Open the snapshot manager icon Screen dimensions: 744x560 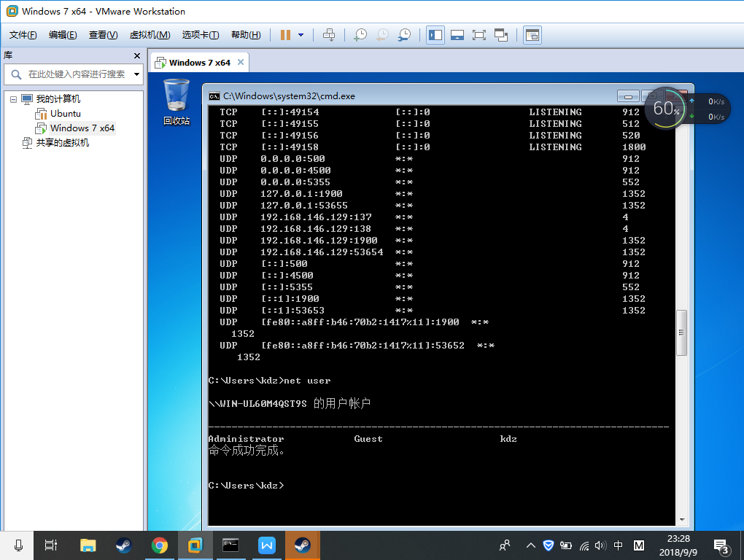404,35
